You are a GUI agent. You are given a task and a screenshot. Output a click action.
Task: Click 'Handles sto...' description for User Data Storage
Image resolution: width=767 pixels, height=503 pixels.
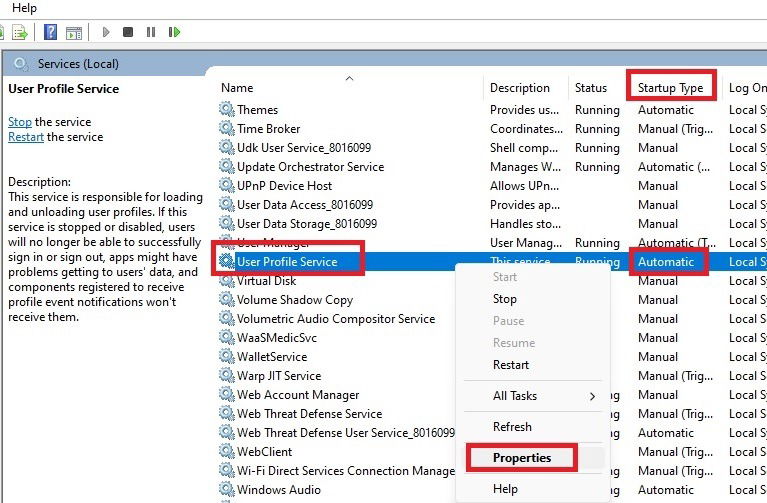525,224
